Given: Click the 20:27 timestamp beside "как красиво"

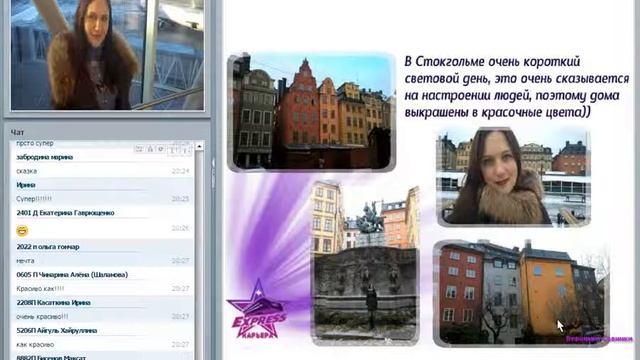Looking at the screenshot, I should click(x=180, y=345).
